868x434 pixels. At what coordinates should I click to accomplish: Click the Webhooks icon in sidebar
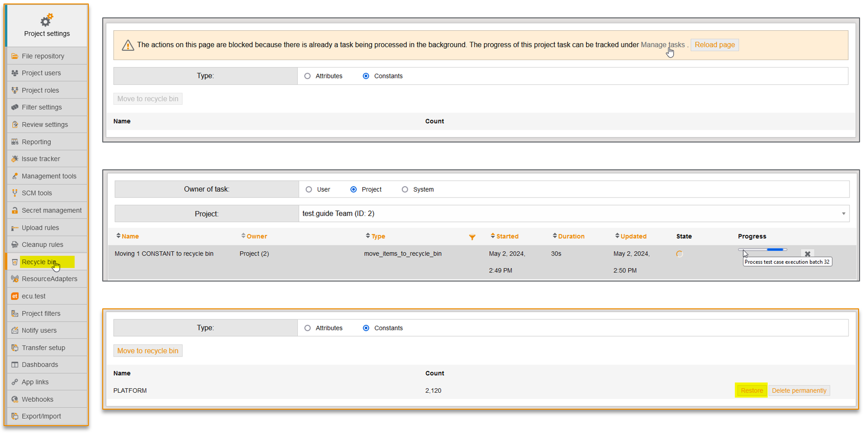pyautogui.click(x=15, y=399)
